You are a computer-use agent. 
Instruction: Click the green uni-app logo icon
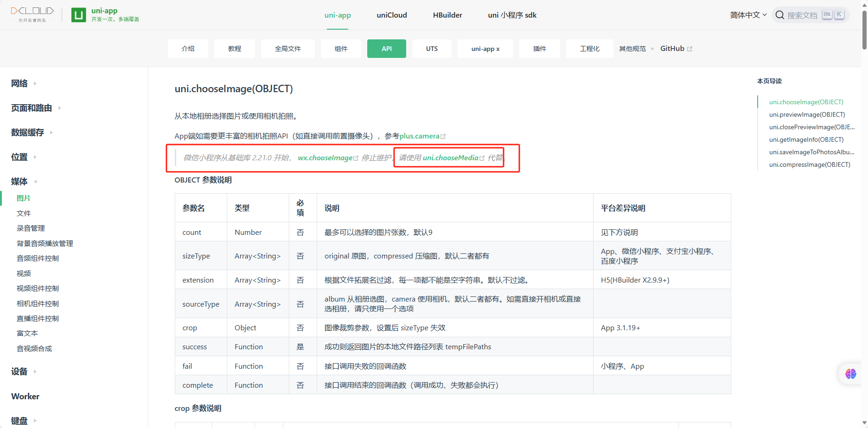point(78,15)
